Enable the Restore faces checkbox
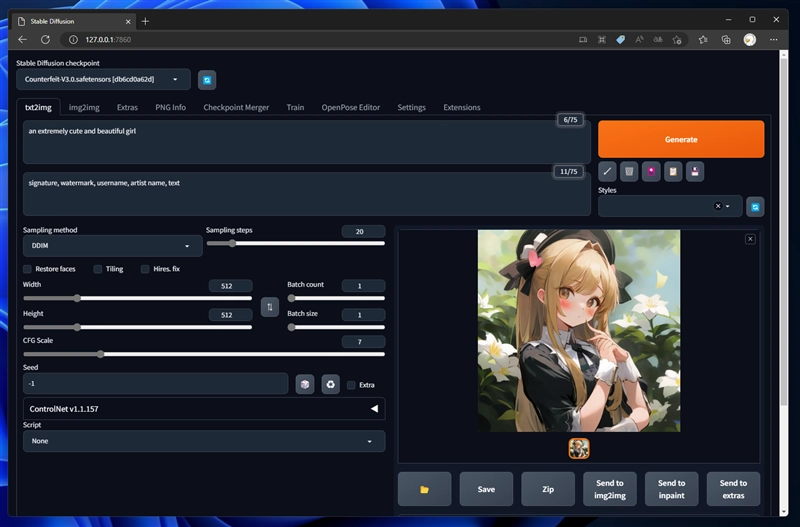800x527 pixels. coord(28,269)
